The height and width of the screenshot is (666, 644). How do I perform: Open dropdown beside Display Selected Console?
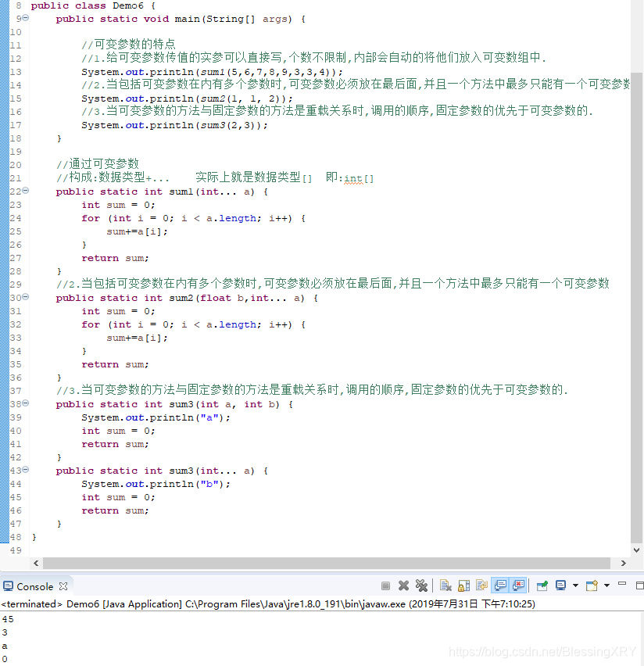[575, 586]
